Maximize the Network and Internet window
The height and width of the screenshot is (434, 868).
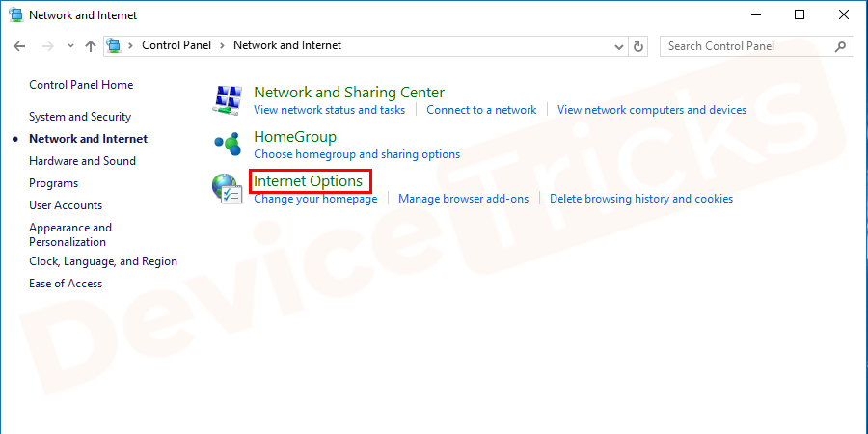[800, 14]
